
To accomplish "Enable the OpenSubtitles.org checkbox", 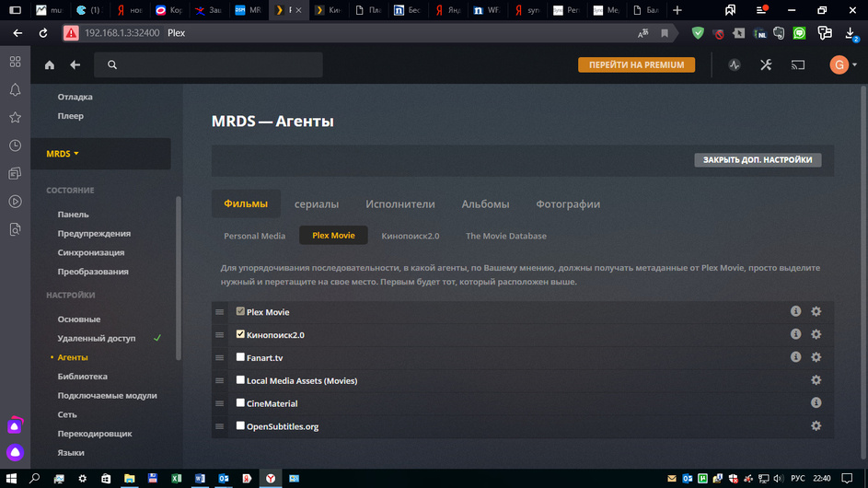I will coord(240,426).
